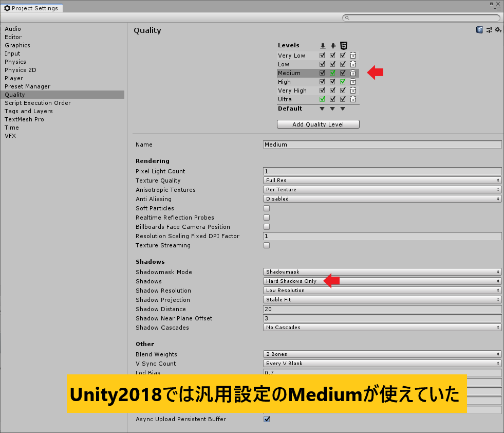504x433 pixels.
Task: Click the Android platform column icon
Action: (333, 46)
